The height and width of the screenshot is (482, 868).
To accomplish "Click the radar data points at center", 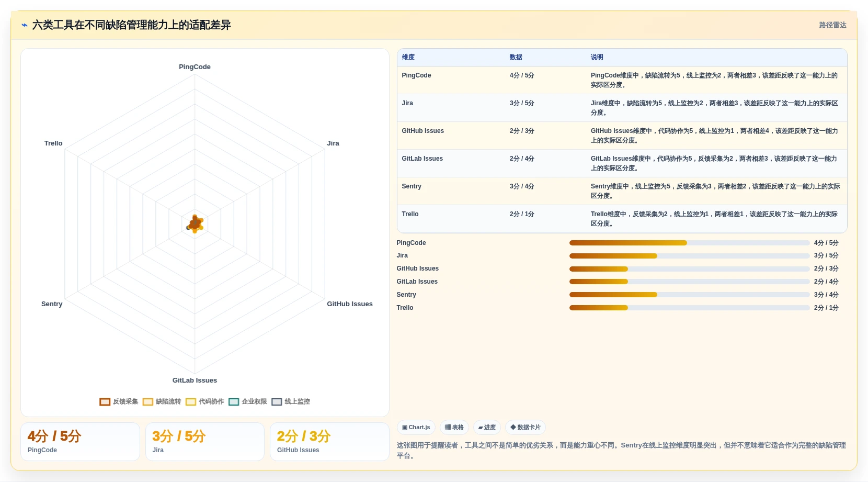I will pos(195,224).
